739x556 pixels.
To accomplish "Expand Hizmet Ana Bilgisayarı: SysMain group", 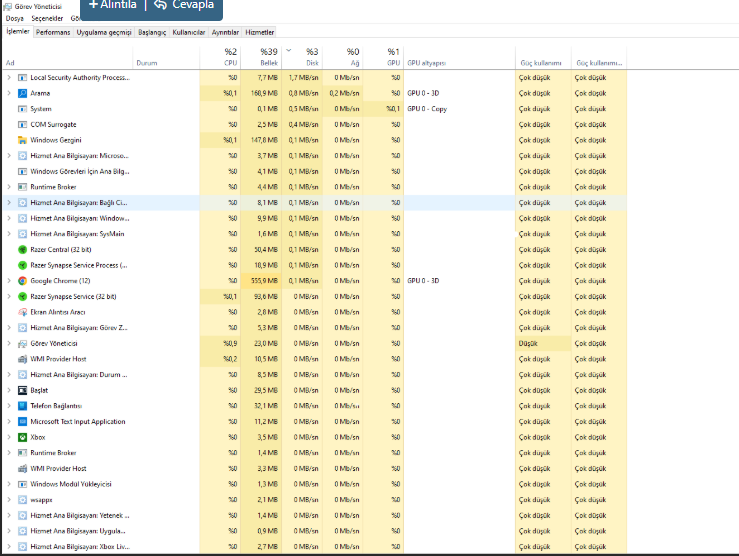I will pyautogui.click(x=9, y=234).
